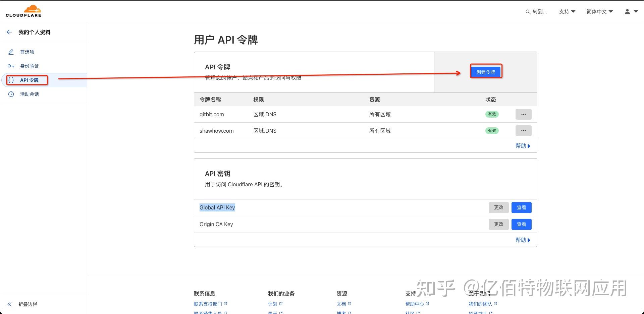Click 查看 for Global API Key
Image resolution: width=644 pixels, height=314 pixels.
(x=521, y=207)
